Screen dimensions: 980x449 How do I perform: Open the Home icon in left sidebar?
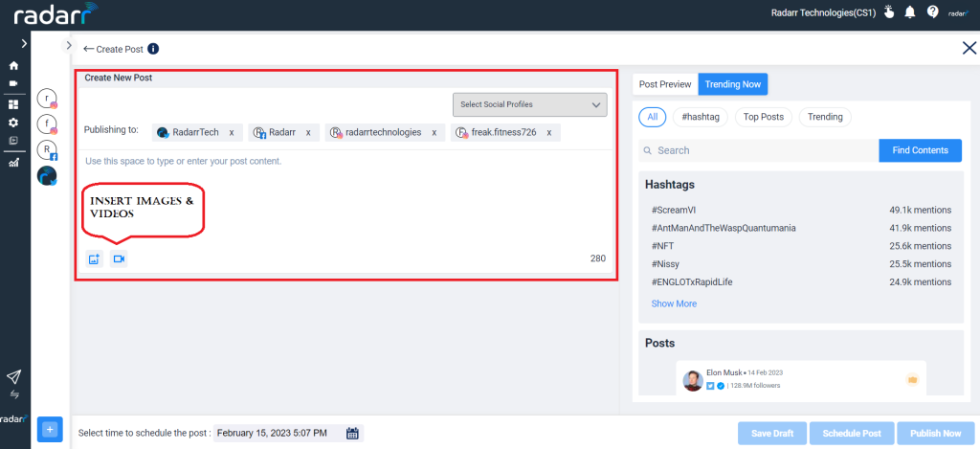click(13, 66)
